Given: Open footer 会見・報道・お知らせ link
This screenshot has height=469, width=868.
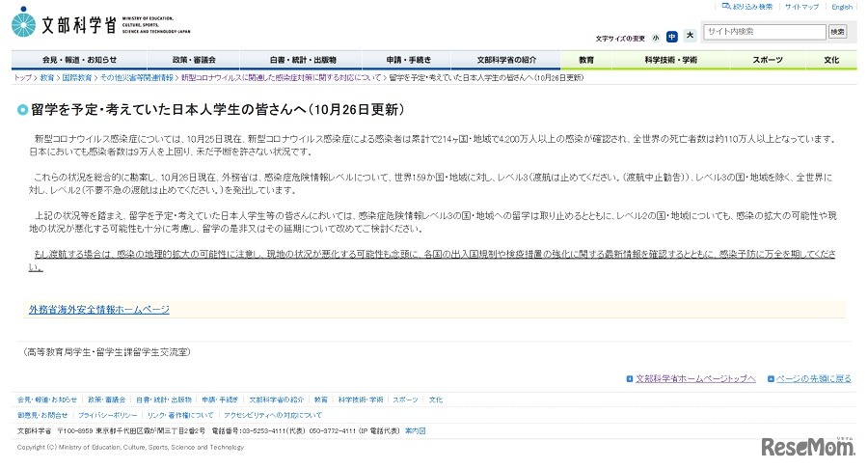Looking at the screenshot, I should (x=47, y=400).
